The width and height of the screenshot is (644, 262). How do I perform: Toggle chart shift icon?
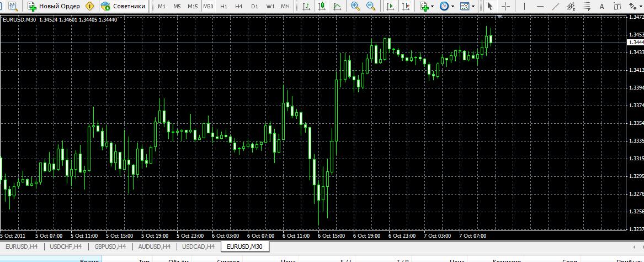406,6
